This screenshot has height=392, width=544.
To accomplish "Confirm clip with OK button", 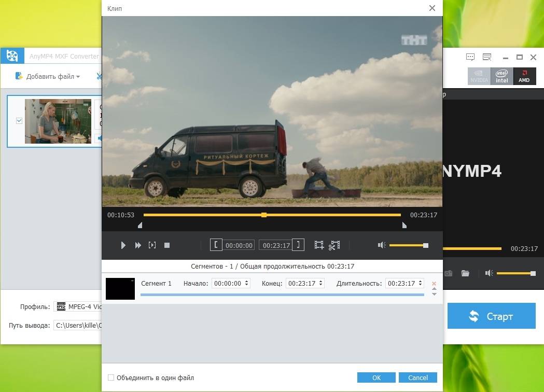I will [x=376, y=377].
